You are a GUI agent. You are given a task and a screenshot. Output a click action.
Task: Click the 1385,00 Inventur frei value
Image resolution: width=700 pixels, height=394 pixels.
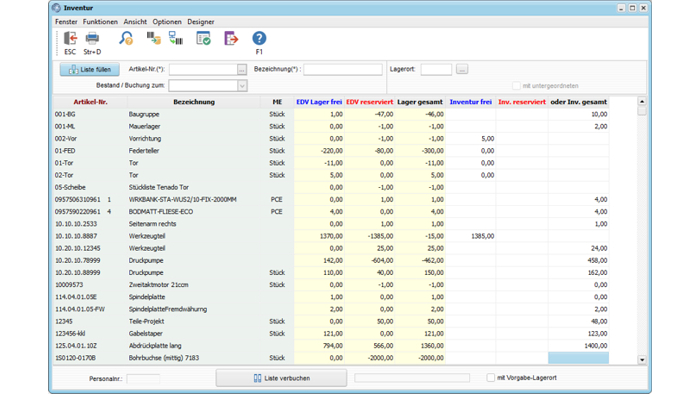point(483,236)
